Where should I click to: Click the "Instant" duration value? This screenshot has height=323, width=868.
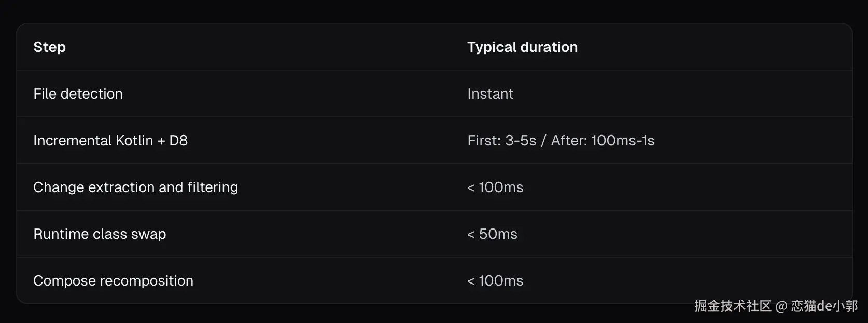490,94
